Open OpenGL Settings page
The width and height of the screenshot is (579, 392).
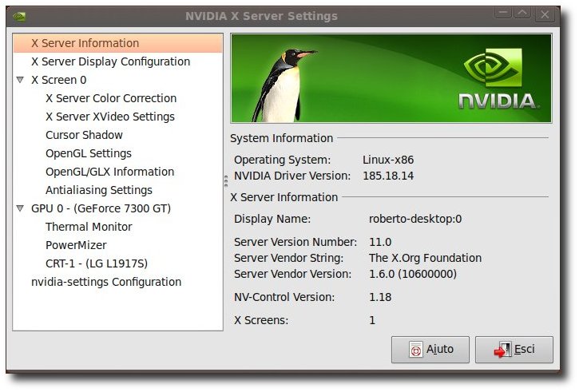click(x=89, y=153)
